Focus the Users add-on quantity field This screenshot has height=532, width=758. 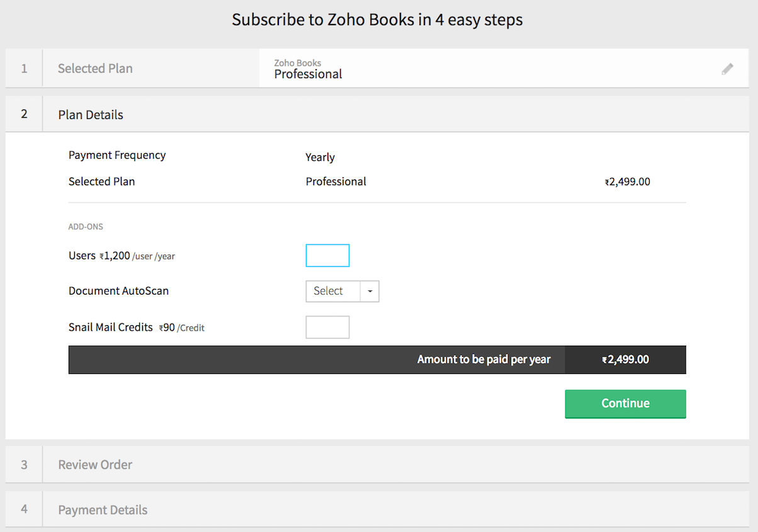click(327, 256)
